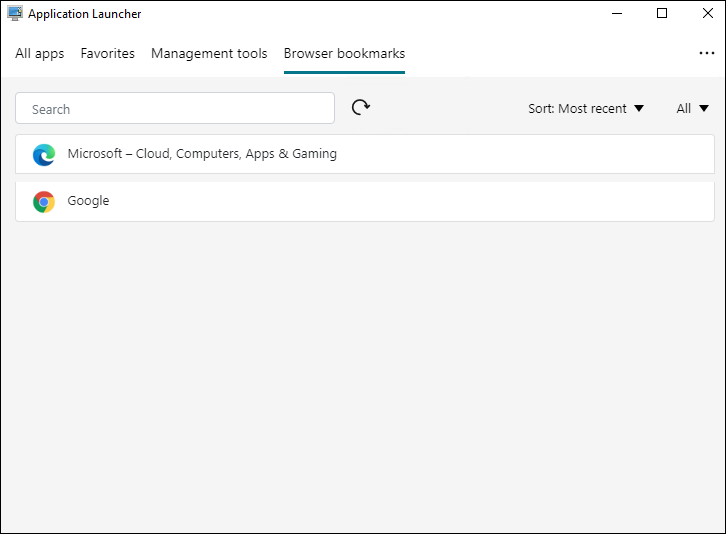Launch the Google bookmark entry
The height and width of the screenshot is (534, 726).
pyautogui.click(x=89, y=201)
